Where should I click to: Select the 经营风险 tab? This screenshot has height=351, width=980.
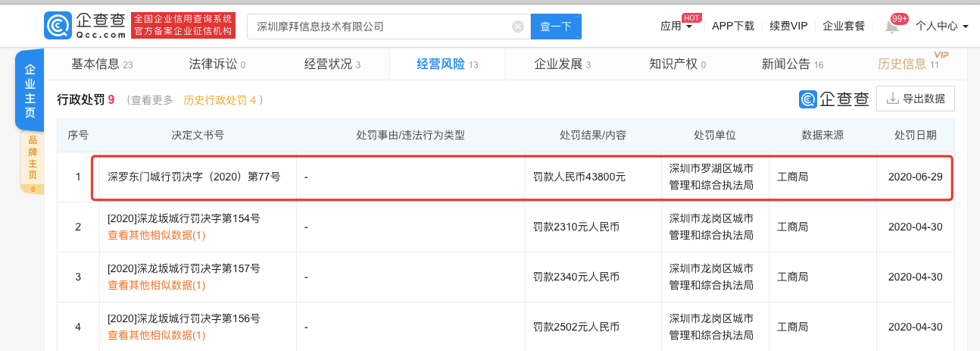pos(448,64)
